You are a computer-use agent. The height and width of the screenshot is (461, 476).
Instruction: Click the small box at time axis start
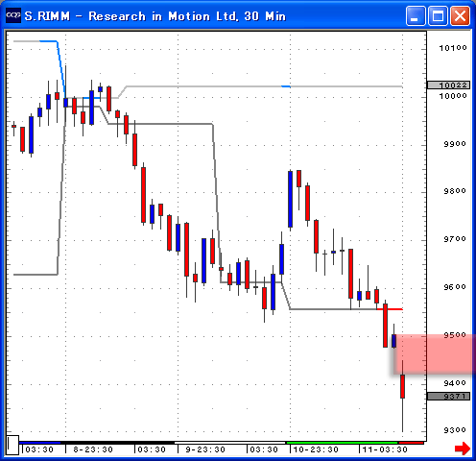pos(12,445)
